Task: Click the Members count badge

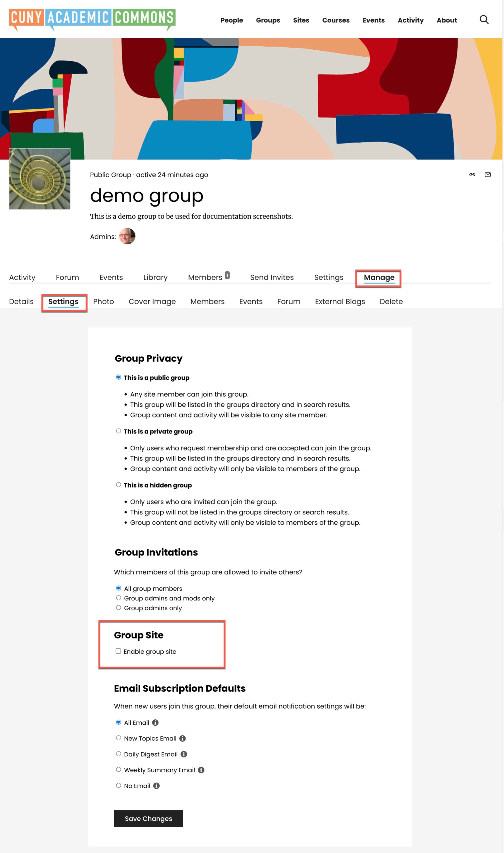Action: [x=227, y=275]
